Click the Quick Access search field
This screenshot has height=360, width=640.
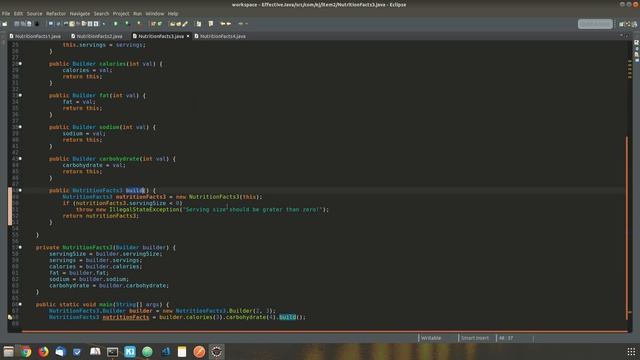(595, 24)
